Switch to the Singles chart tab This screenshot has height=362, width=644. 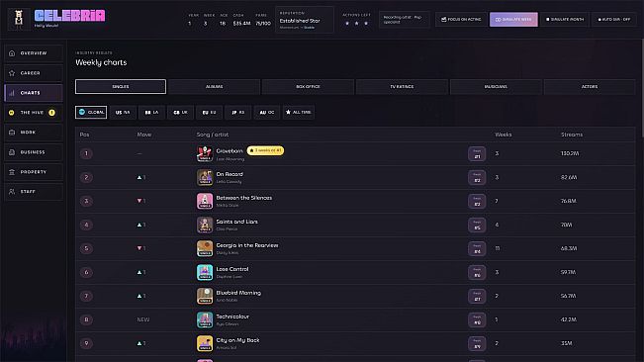pos(121,87)
